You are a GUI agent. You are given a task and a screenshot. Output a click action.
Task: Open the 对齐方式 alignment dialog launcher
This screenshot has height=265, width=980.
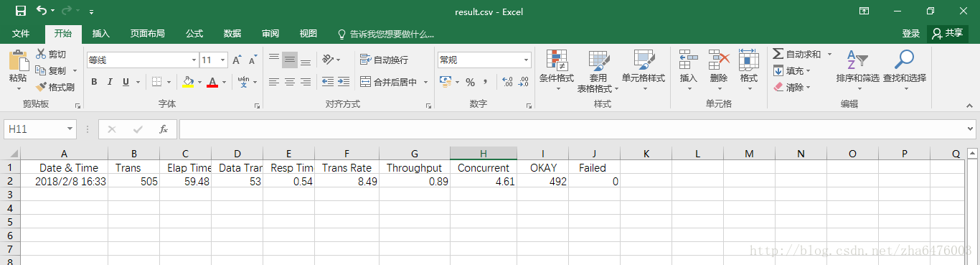(x=428, y=106)
